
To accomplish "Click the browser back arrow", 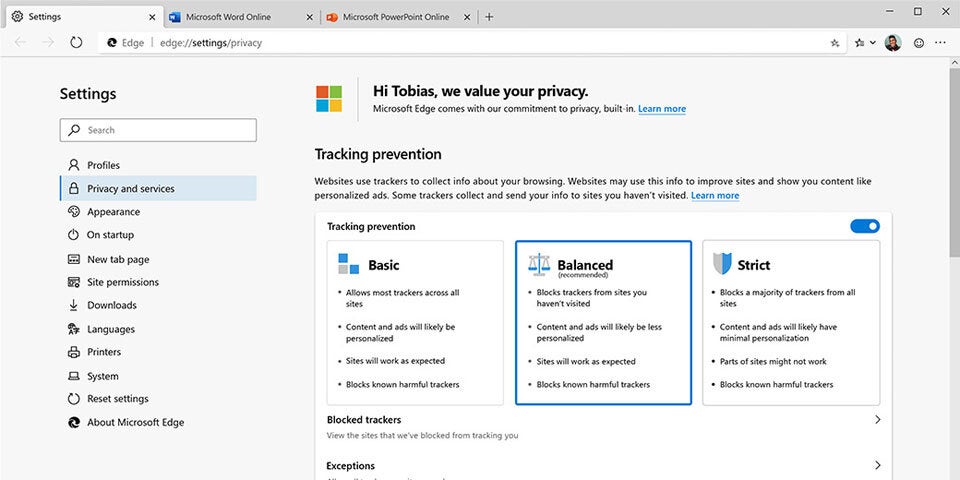I will click(x=20, y=42).
